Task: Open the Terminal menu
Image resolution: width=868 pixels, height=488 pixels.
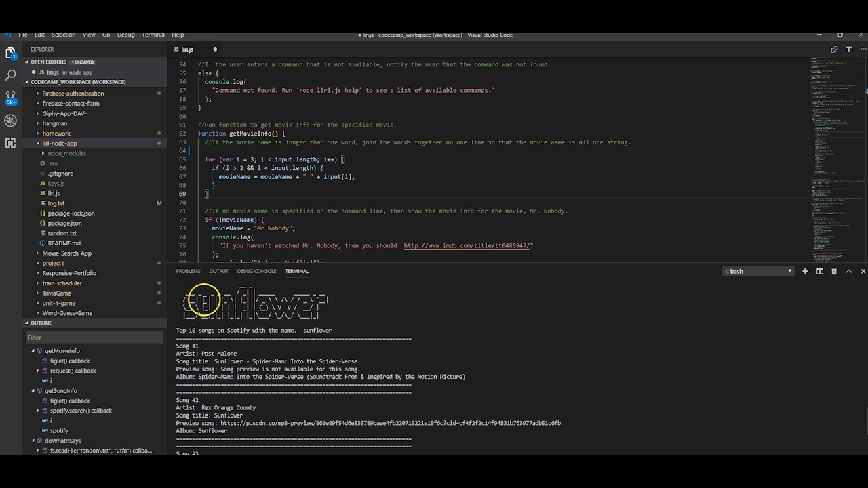Action: [153, 35]
